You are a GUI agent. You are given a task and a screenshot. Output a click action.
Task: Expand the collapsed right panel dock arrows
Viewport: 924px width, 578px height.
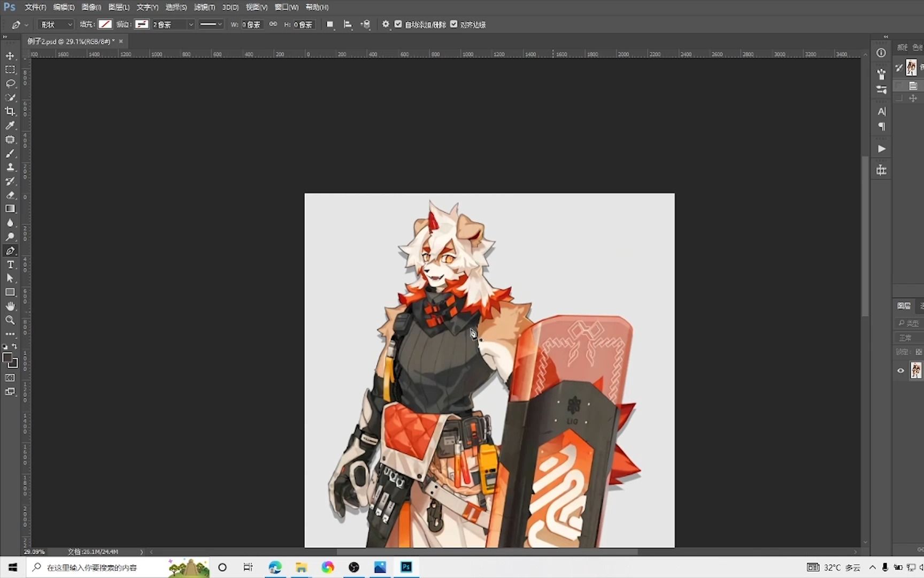[x=885, y=36]
